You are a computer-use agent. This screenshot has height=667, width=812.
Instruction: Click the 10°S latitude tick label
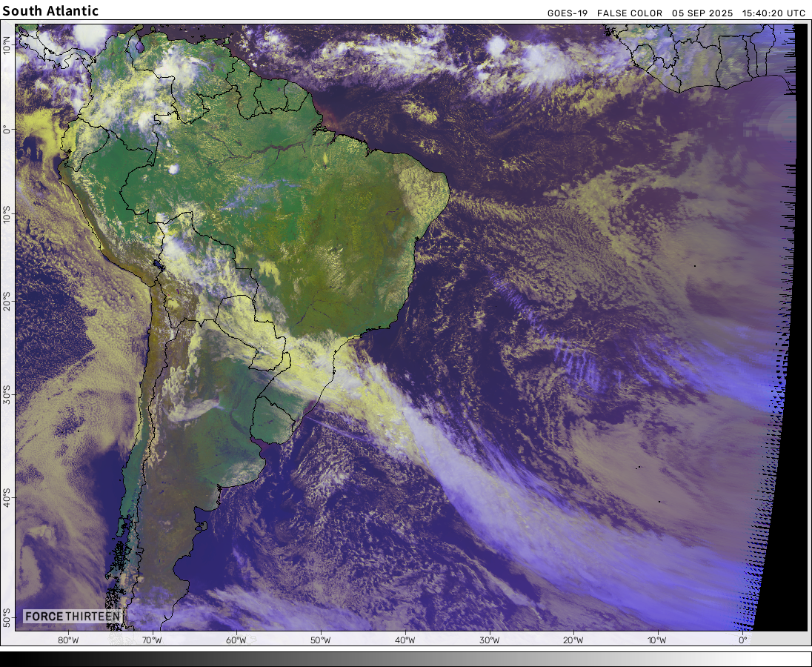pos(6,214)
